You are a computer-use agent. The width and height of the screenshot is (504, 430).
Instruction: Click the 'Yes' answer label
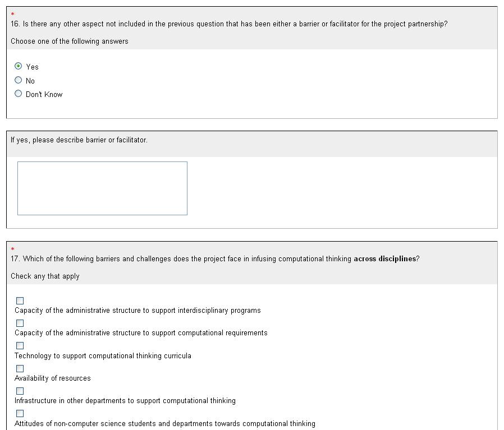pos(33,67)
